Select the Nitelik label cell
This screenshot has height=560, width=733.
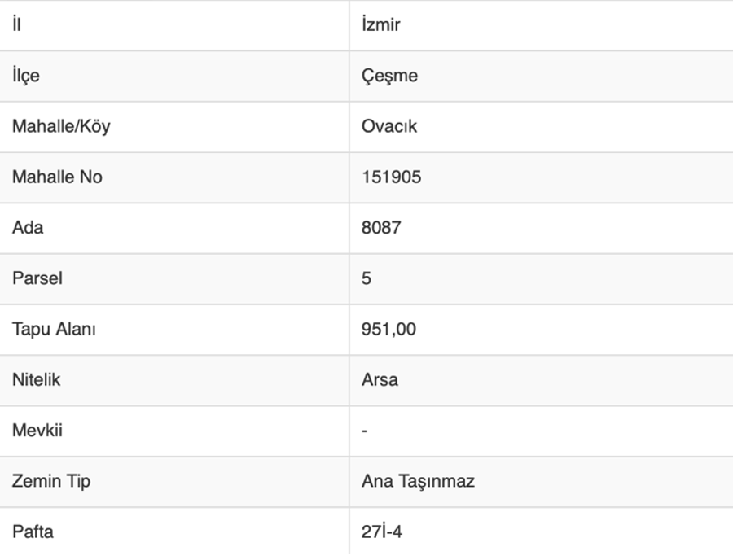tap(36, 379)
